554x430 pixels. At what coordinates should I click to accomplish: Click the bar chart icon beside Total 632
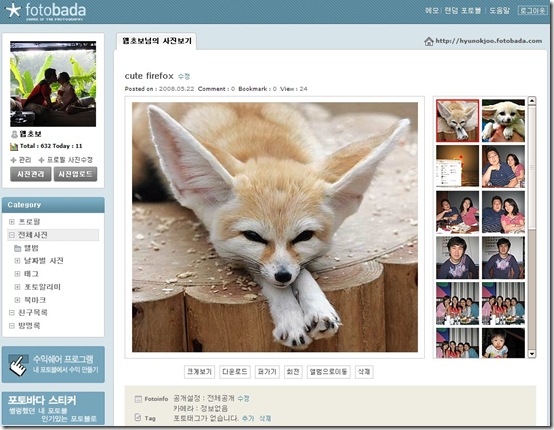14,146
